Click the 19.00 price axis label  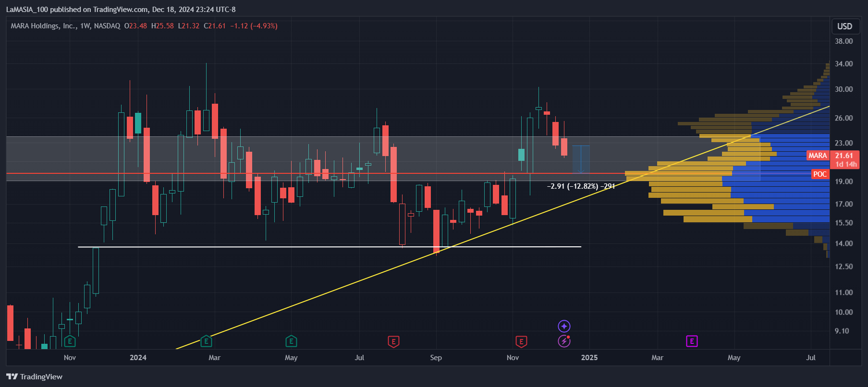(x=844, y=181)
